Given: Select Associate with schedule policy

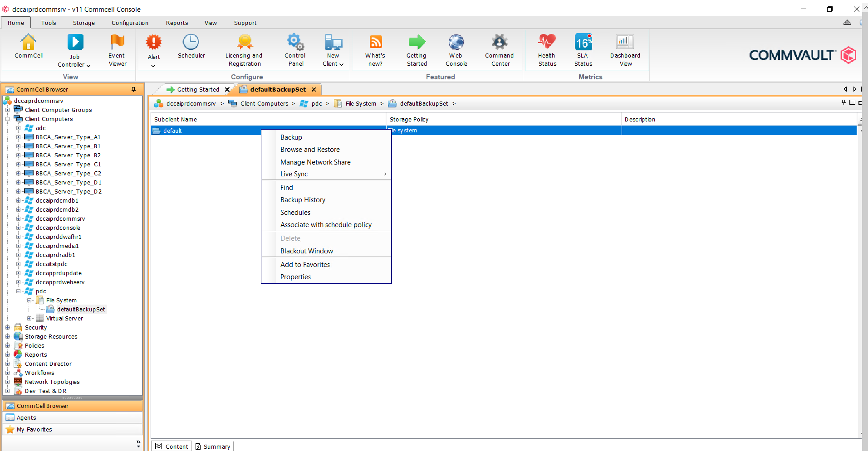Looking at the screenshot, I should (326, 225).
